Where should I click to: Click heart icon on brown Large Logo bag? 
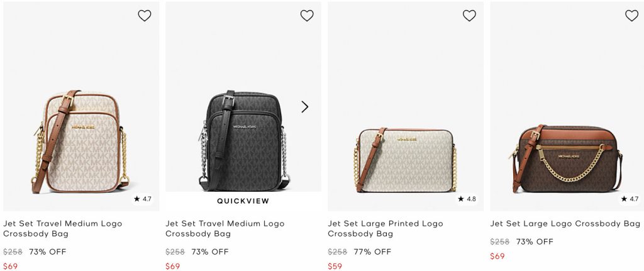click(631, 16)
